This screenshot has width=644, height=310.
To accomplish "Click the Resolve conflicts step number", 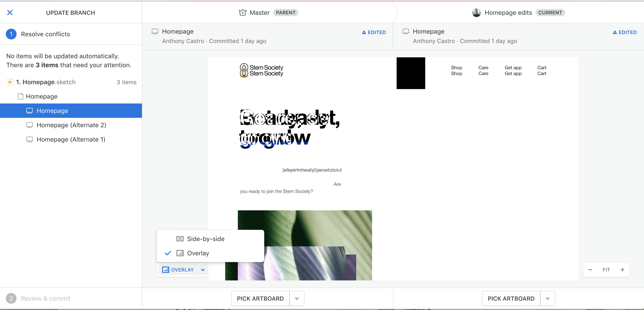I will coord(11,34).
